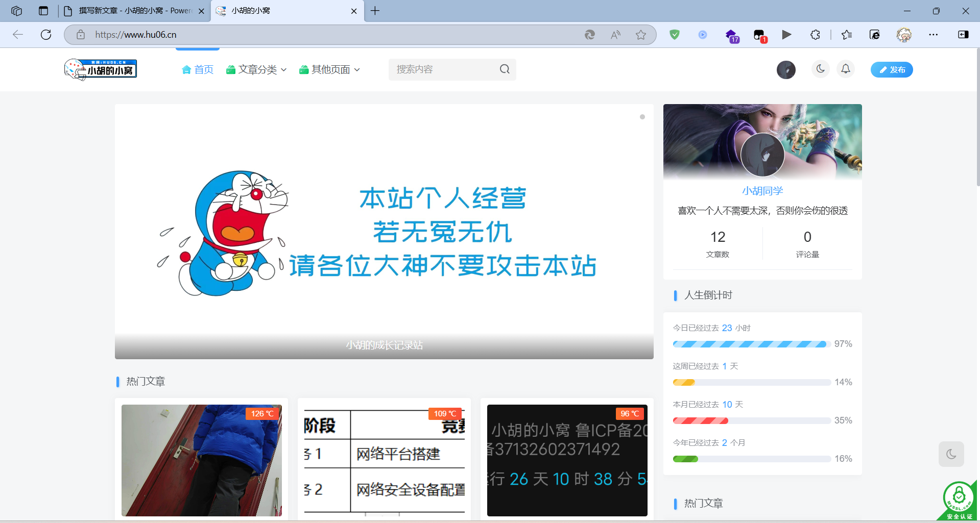Open the user avatar in the site header
The width and height of the screenshot is (980, 523).
[786, 69]
